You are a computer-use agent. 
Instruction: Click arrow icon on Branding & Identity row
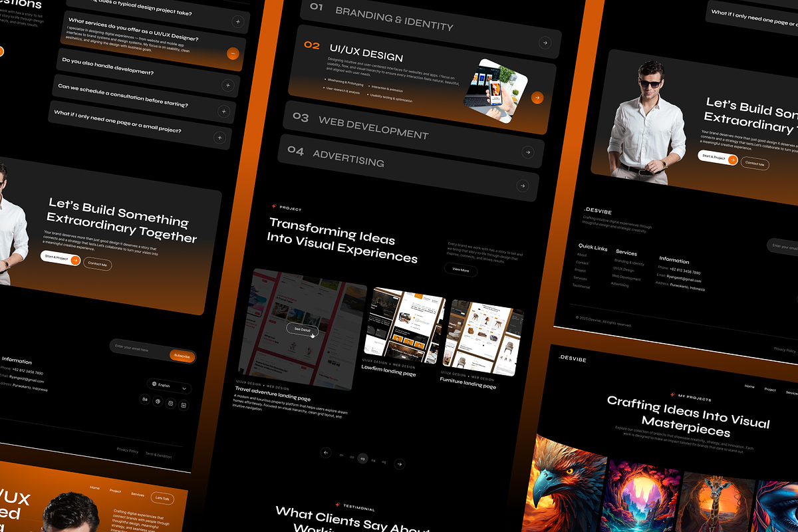pos(545,43)
